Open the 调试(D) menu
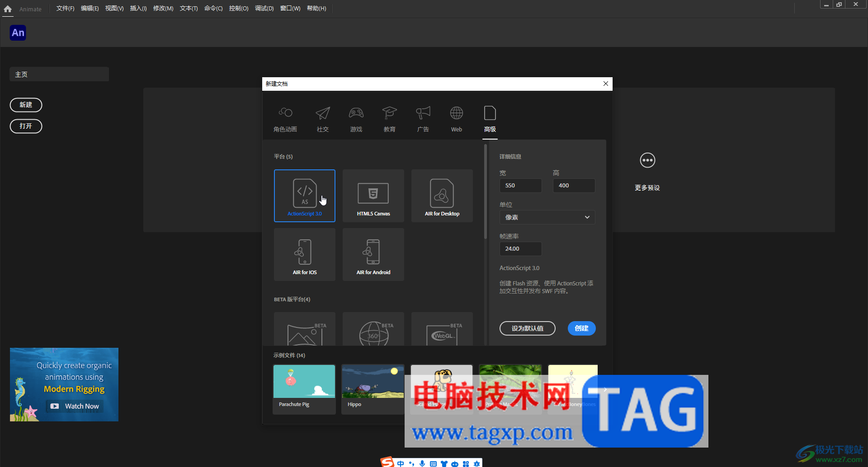This screenshot has height=467, width=868. click(264, 9)
